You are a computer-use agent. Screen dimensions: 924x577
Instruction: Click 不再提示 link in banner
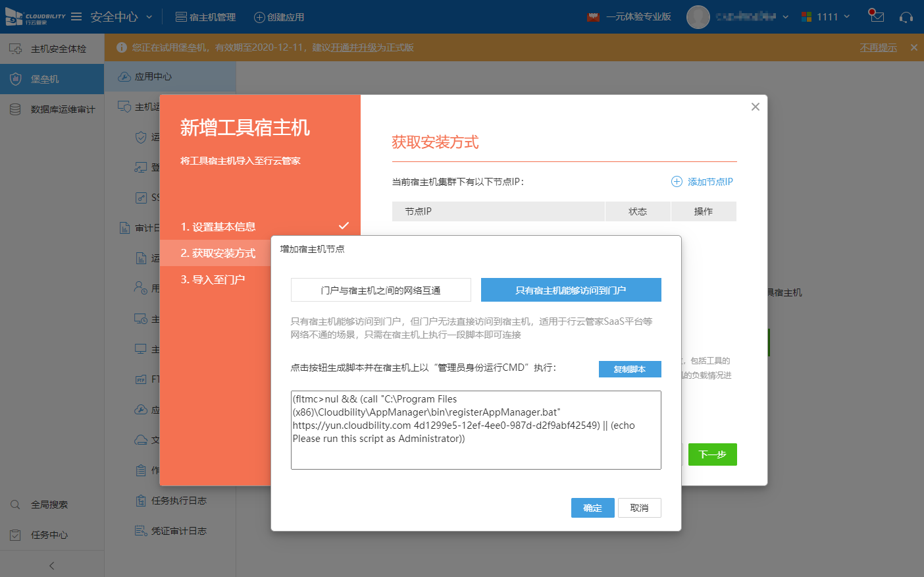click(x=878, y=47)
